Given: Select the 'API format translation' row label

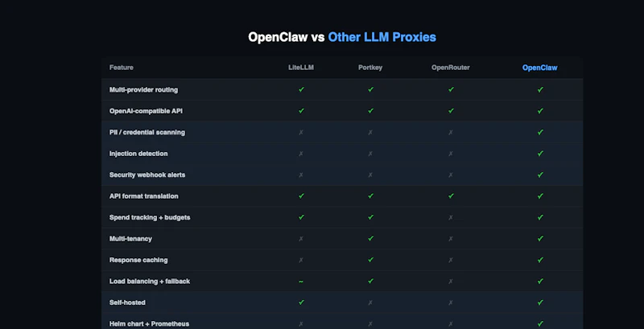Looking at the screenshot, I should (144, 196).
